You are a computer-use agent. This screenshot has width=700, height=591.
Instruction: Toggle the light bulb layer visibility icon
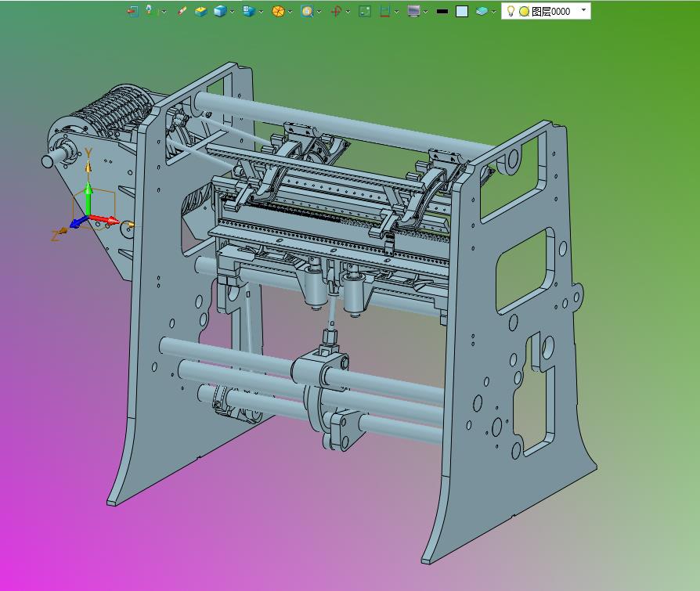511,11
